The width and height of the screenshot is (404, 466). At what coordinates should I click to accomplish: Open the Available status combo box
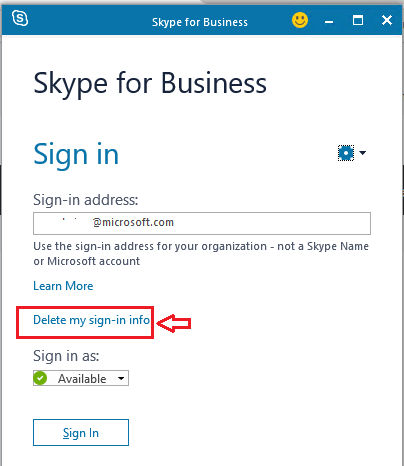coord(81,378)
